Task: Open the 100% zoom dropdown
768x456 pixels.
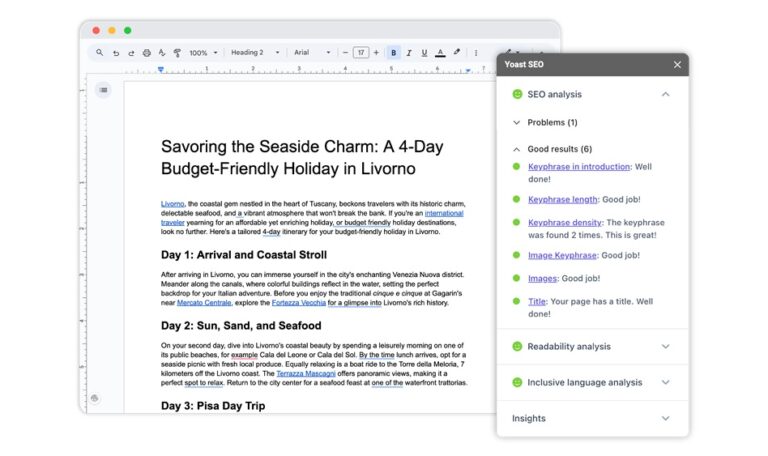Action: (x=203, y=53)
